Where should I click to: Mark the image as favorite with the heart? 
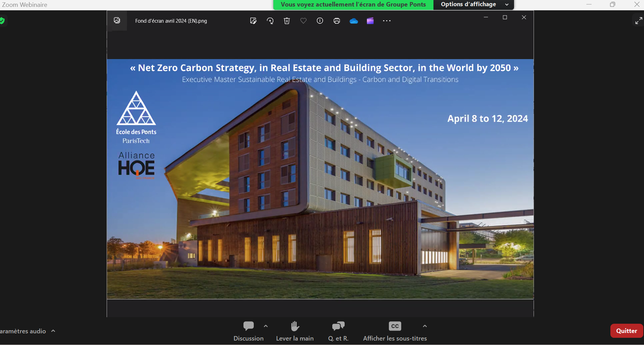point(303,21)
